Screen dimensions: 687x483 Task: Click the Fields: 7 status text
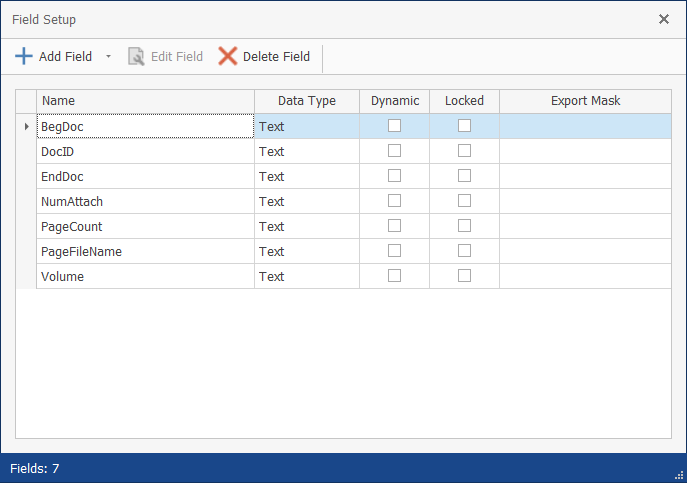pyautogui.click(x=35, y=469)
